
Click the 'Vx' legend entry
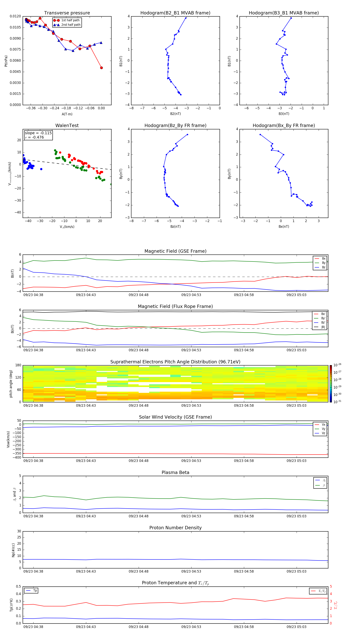320,424
